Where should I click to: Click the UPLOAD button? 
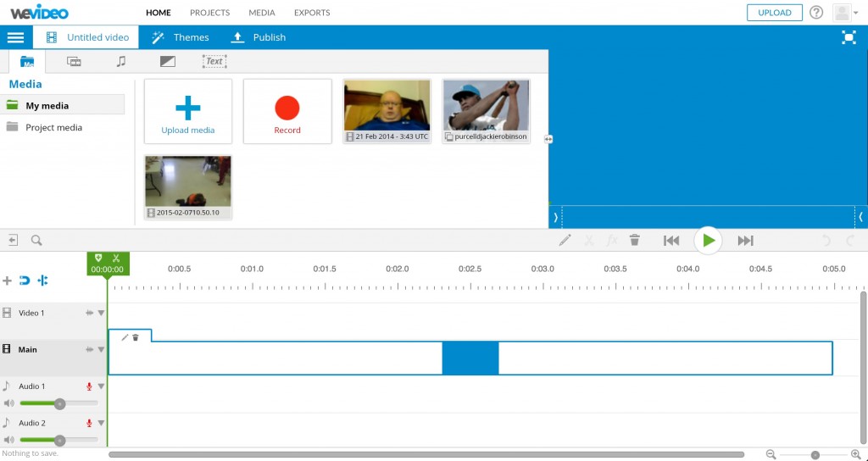[775, 13]
